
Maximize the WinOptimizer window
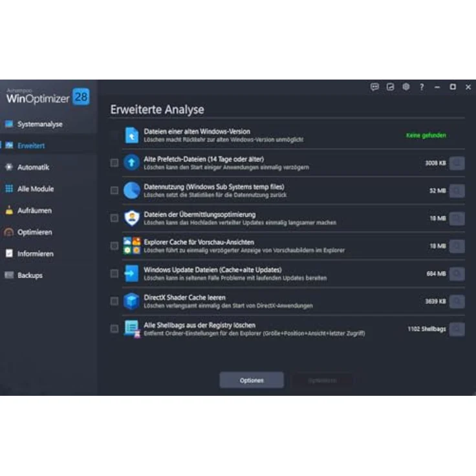pos(453,87)
